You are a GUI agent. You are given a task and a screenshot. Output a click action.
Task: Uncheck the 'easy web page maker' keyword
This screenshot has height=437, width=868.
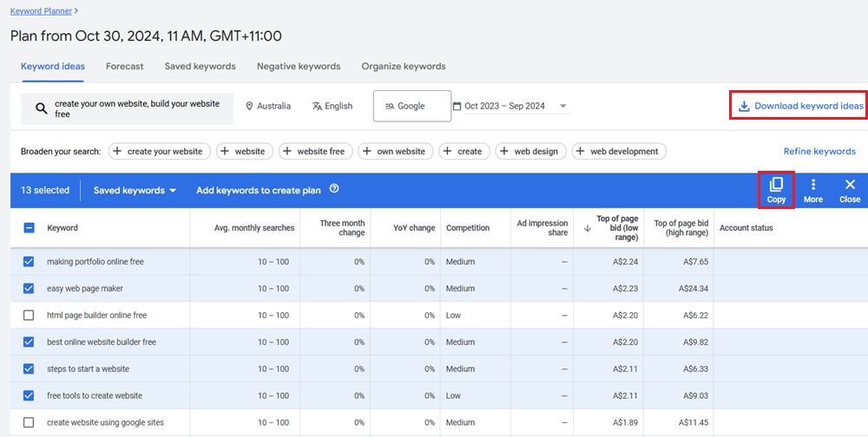(x=29, y=289)
